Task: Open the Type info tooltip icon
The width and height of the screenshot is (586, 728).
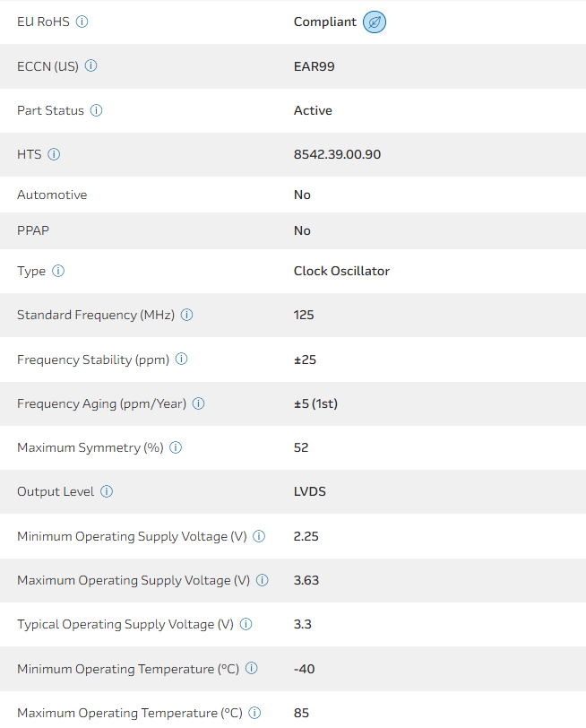Action: click(58, 271)
